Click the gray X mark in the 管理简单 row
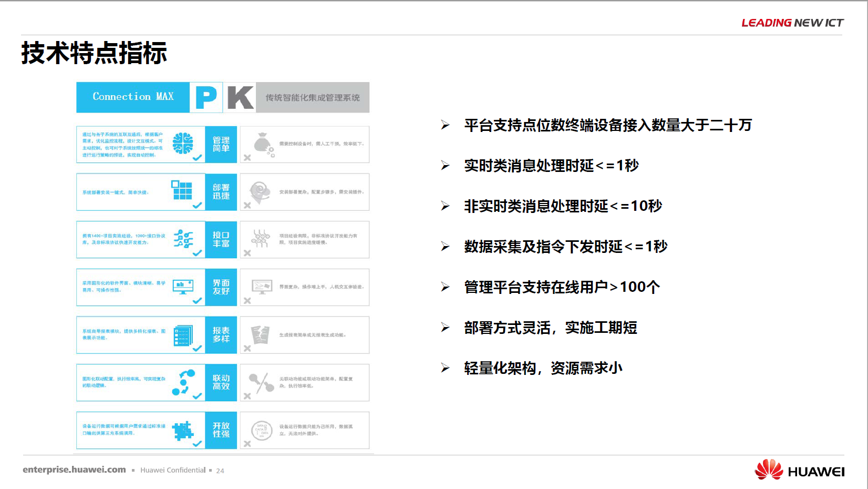Screen dimensions: 868x489 click(247, 157)
